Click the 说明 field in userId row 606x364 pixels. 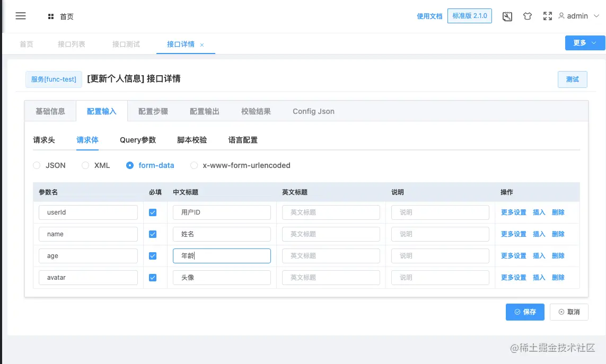click(440, 212)
